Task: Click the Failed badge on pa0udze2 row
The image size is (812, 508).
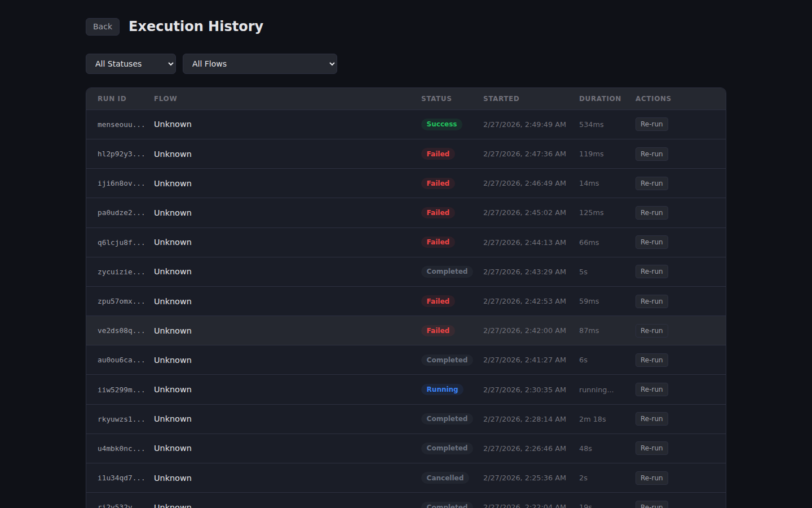Action: (x=438, y=212)
